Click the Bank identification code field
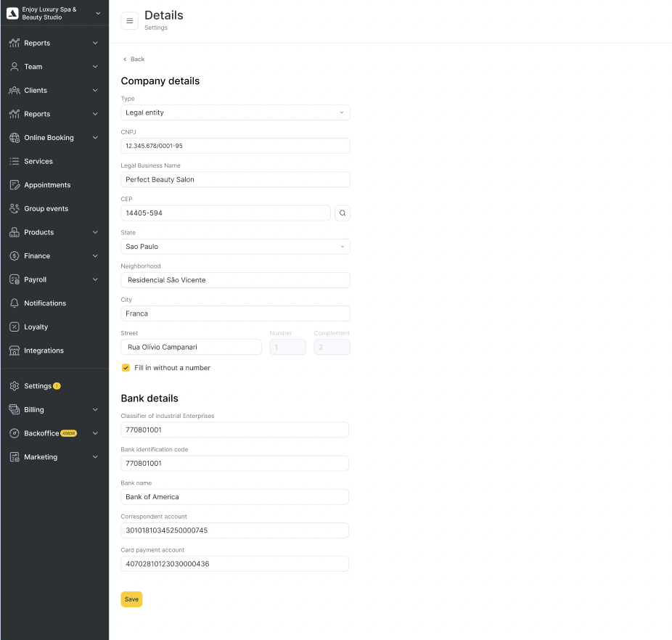The height and width of the screenshot is (640, 672). coord(234,463)
